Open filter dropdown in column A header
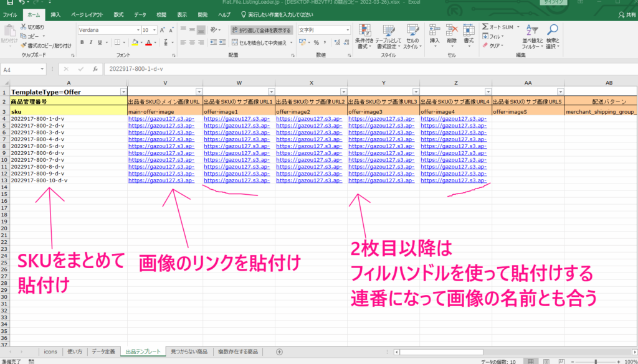Screen dimensions: 638x364 (123, 91)
